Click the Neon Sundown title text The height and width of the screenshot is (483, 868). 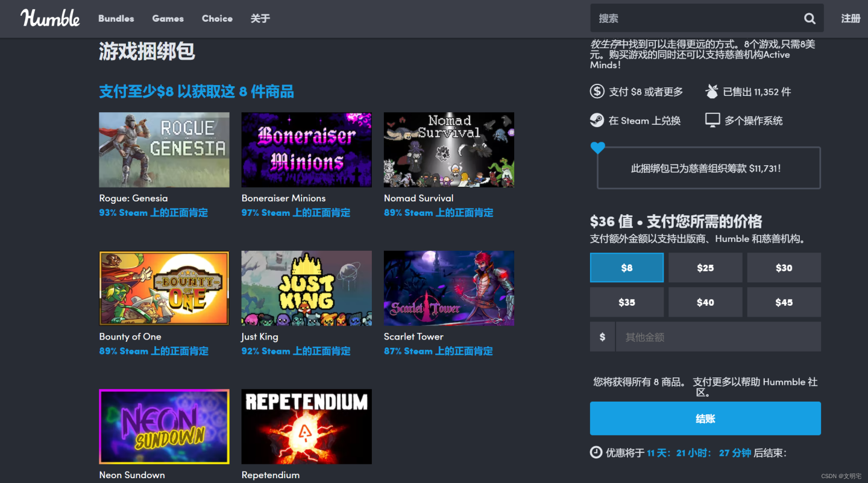132,475
